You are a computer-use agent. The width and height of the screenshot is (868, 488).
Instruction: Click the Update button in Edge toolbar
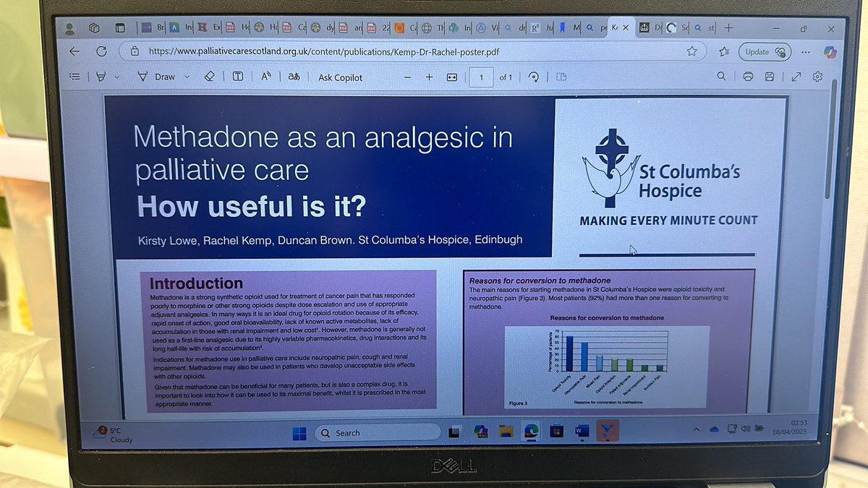point(766,52)
